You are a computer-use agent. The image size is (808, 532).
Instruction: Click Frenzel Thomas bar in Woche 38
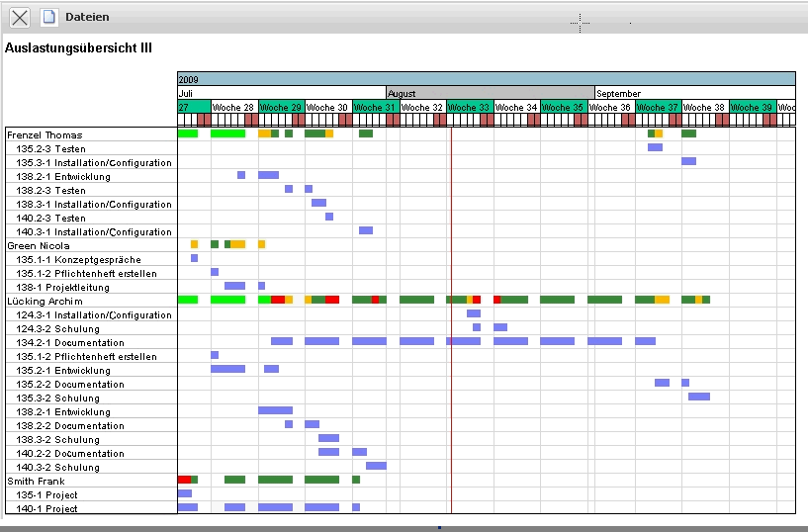click(x=689, y=133)
